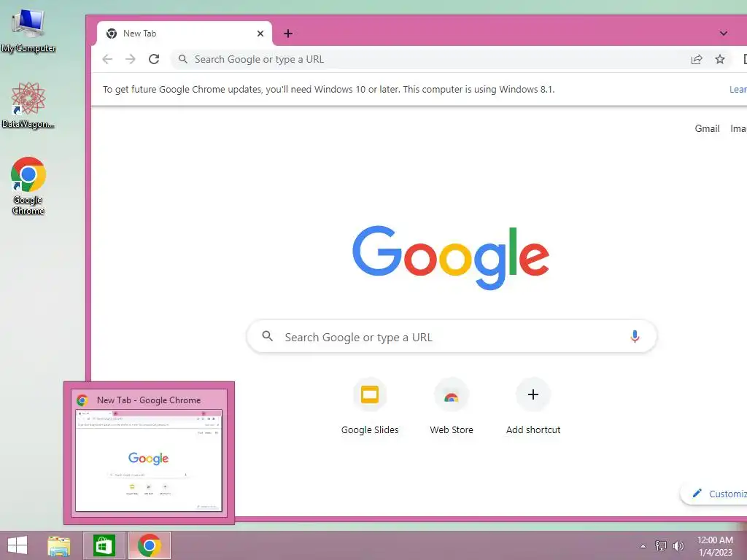Open the Windows Start button
747x560 pixels.
pyautogui.click(x=18, y=545)
